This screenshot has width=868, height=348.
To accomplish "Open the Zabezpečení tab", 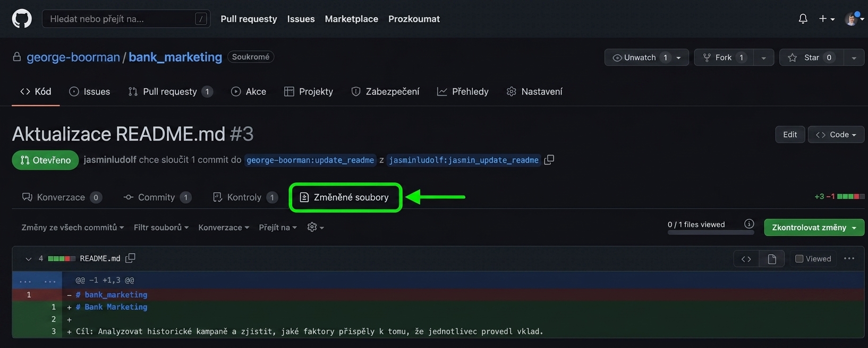I will [x=385, y=91].
